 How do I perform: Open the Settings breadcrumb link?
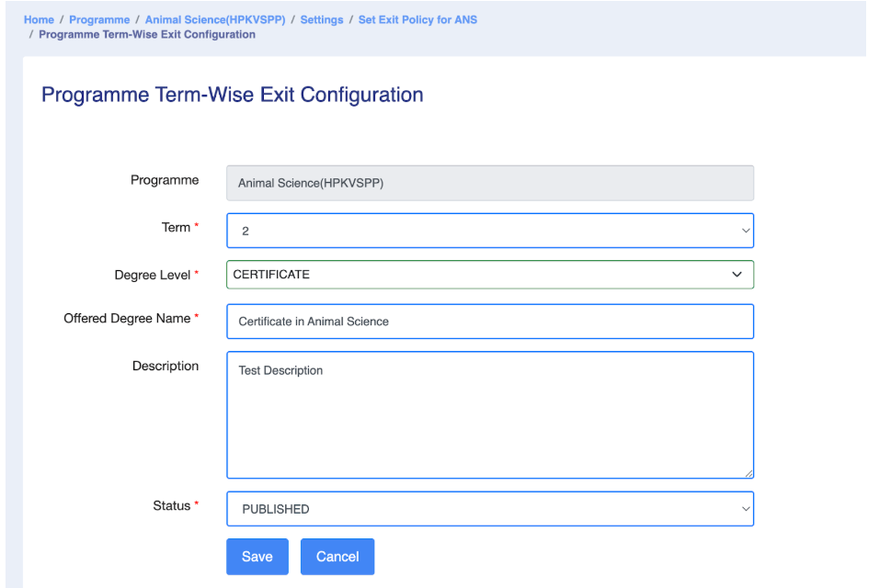(321, 19)
